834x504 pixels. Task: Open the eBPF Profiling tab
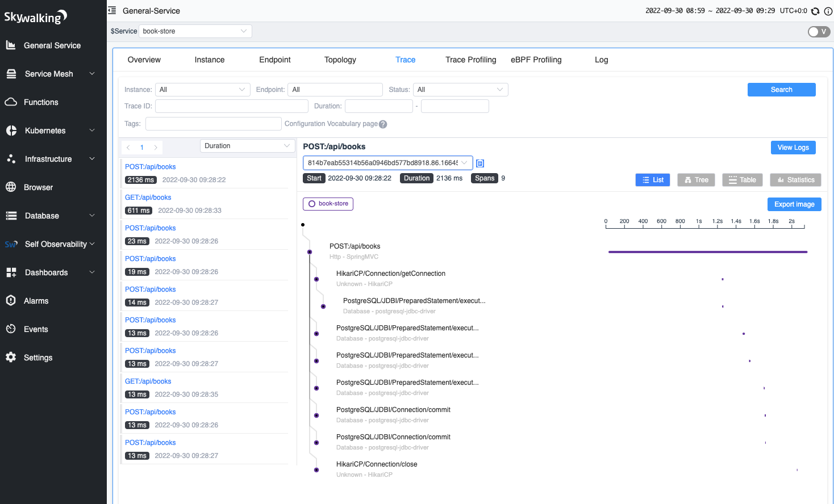(x=536, y=60)
